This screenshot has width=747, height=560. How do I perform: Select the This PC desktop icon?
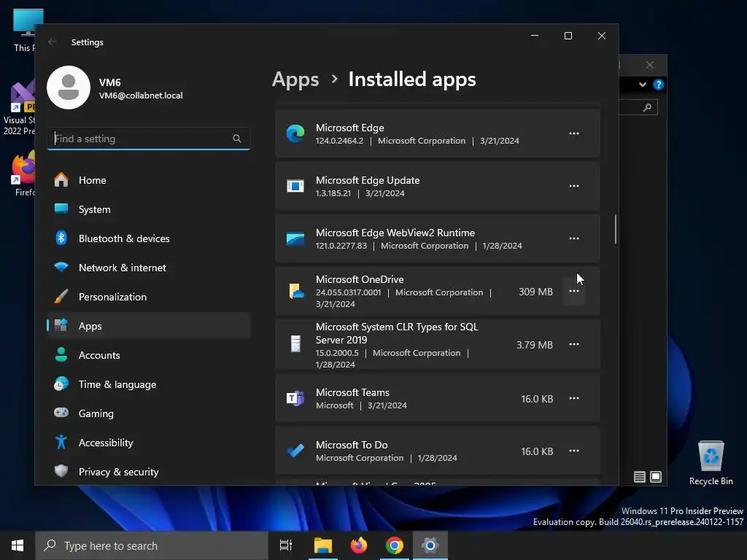tap(24, 31)
